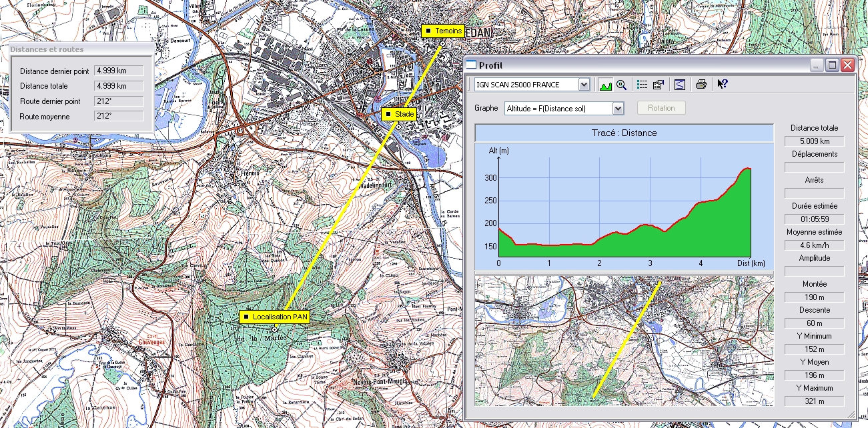This screenshot has width=868, height=428.
Task: Expand the IGN SCAN 25000 FRANCE dropdown
Action: tap(584, 85)
